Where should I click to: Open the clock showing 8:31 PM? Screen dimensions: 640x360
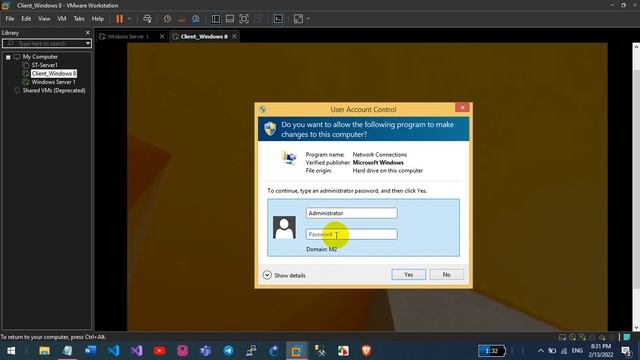pos(601,351)
